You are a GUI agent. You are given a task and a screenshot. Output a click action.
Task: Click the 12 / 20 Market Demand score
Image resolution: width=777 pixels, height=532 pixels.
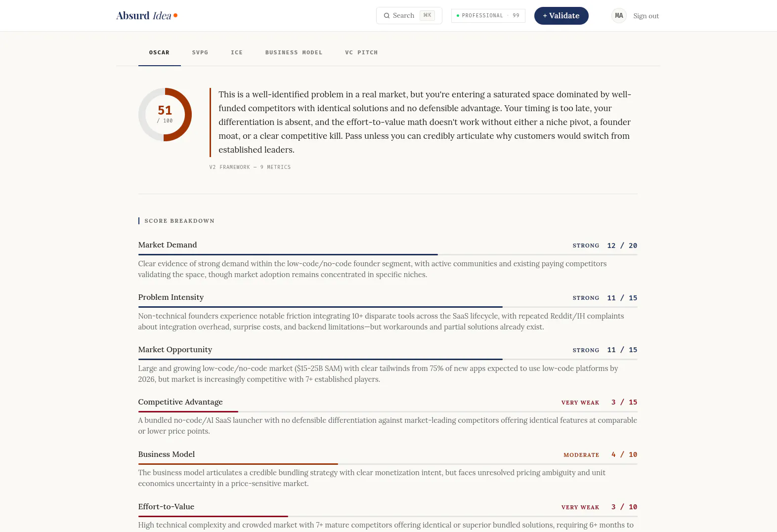pyautogui.click(x=622, y=246)
